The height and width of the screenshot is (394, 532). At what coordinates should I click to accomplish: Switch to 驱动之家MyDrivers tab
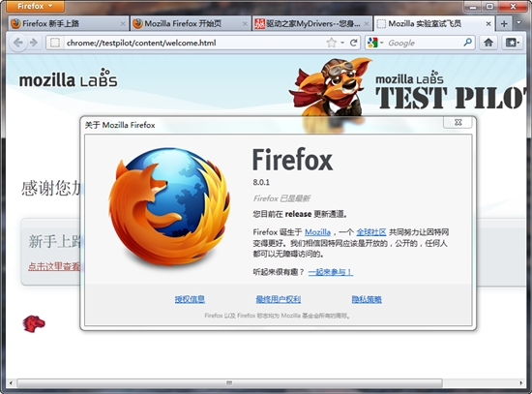tap(311, 24)
